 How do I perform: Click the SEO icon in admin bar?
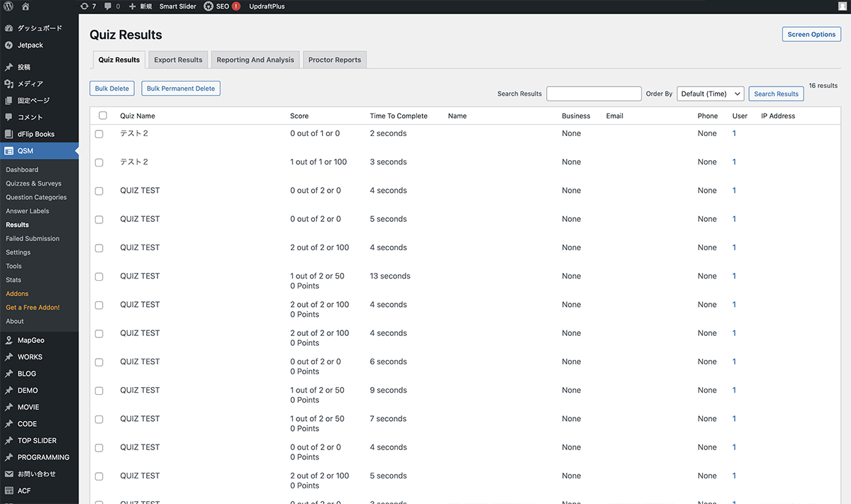tap(208, 6)
